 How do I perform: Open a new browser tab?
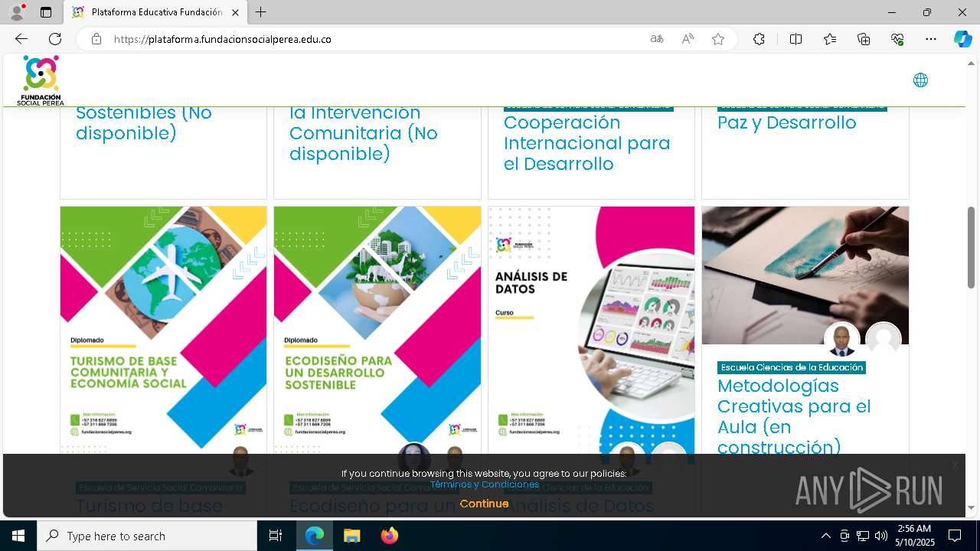pyautogui.click(x=261, y=12)
